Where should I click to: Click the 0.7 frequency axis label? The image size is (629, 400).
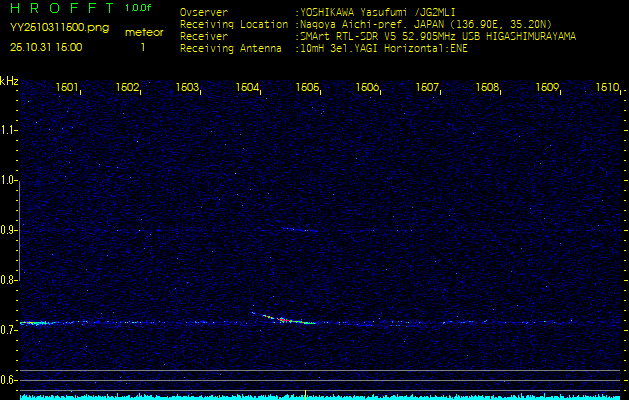click(x=9, y=329)
